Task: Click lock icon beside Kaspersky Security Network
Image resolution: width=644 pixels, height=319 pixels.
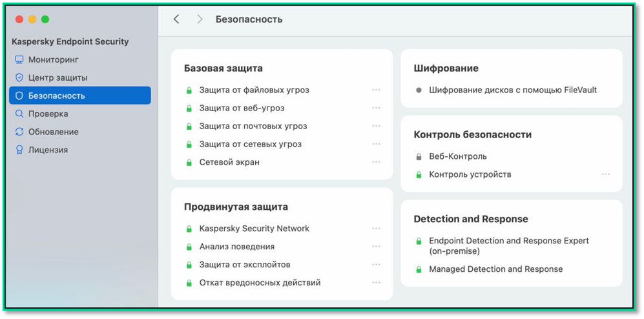Action: (x=189, y=229)
